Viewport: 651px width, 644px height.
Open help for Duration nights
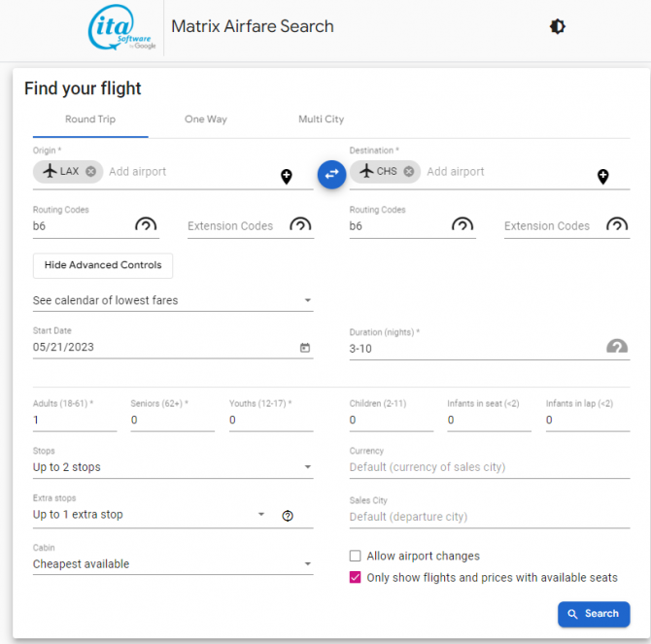click(617, 346)
